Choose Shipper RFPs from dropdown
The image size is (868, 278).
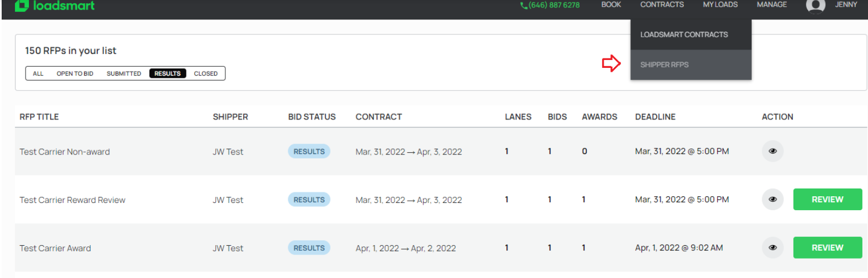(x=664, y=65)
